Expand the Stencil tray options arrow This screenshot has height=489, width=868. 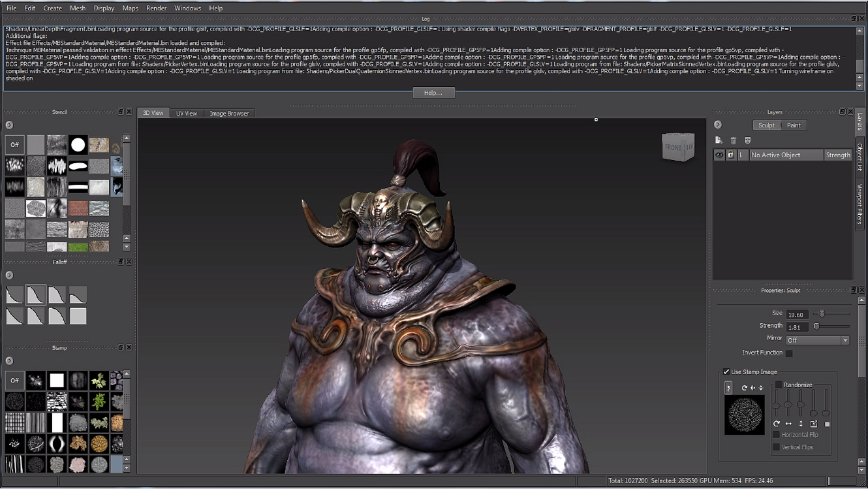click(x=9, y=125)
